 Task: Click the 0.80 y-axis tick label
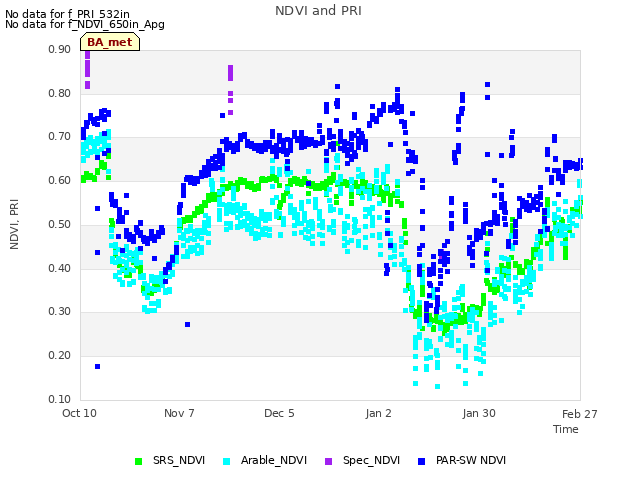pos(60,93)
